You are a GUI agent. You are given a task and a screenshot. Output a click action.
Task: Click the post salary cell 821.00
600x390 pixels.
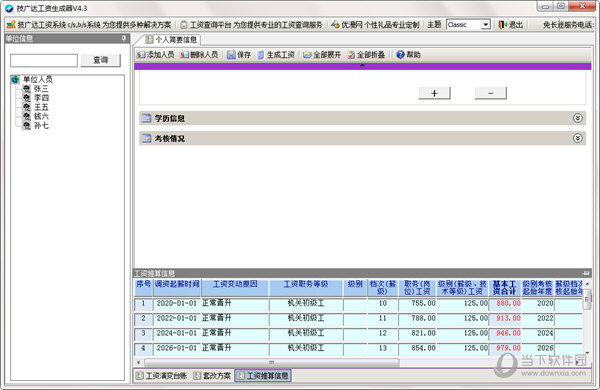tap(417, 333)
